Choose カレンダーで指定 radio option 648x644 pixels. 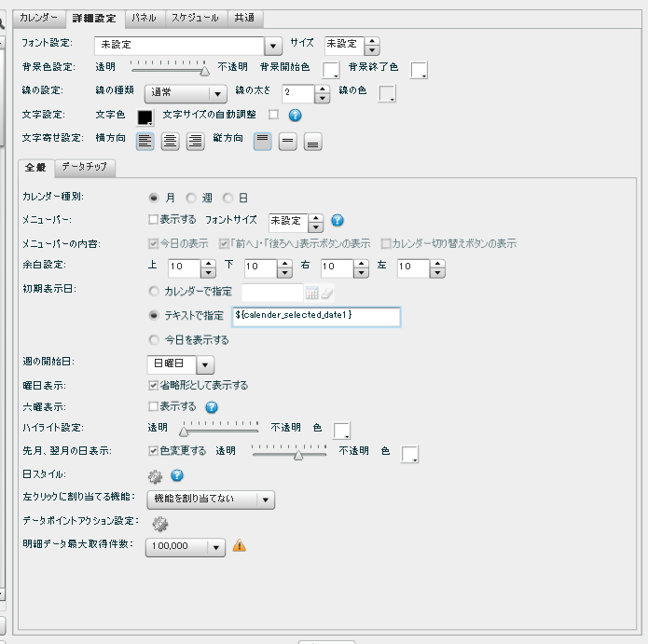[154, 292]
